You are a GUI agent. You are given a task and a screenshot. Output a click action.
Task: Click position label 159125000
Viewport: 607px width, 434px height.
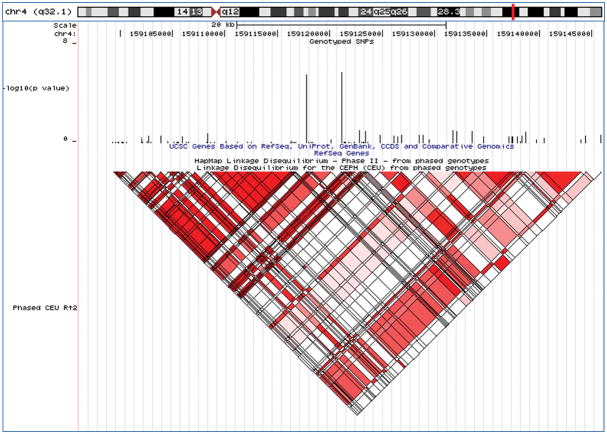coord(361,34)
